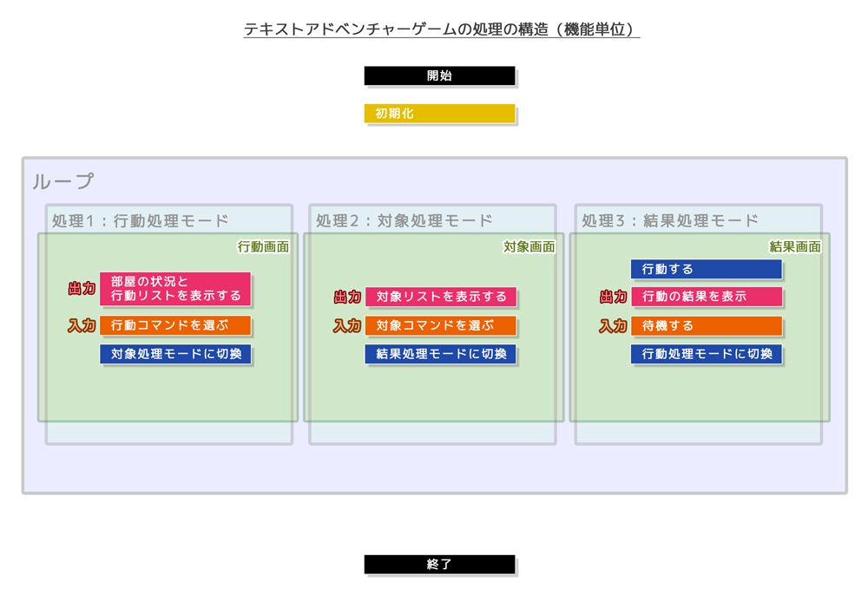868x602 pixels.
Task: Select the blue 行動処理モードに切換 block
Action: coord(707,354)
